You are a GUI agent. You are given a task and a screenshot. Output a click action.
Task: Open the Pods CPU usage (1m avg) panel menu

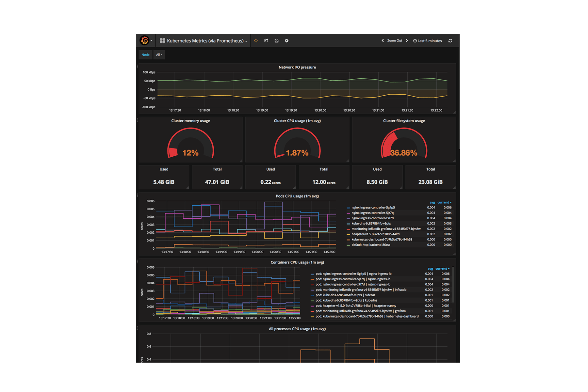(297, 196)
